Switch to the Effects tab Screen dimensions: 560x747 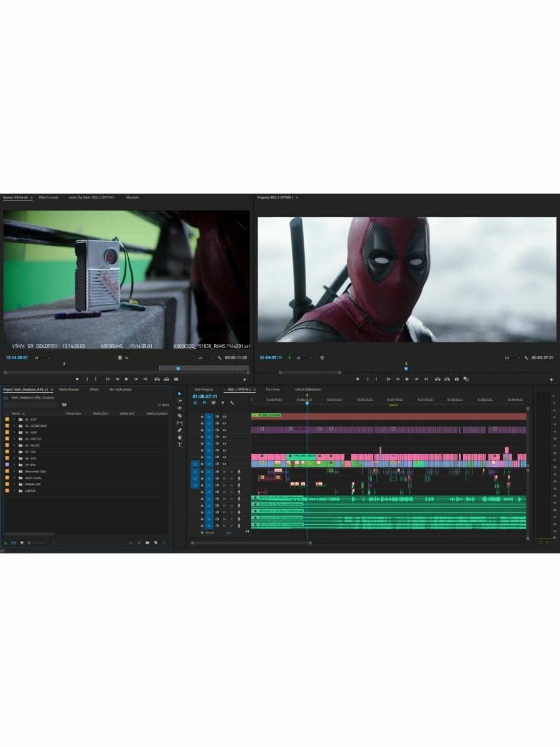pyautogui.click(x=94, y=390)
